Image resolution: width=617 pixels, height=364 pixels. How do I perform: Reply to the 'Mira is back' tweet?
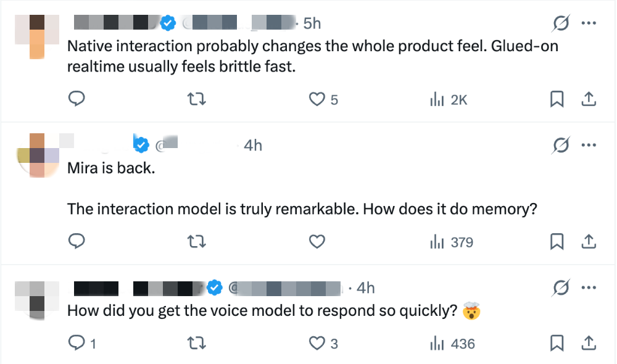point(77,241)
